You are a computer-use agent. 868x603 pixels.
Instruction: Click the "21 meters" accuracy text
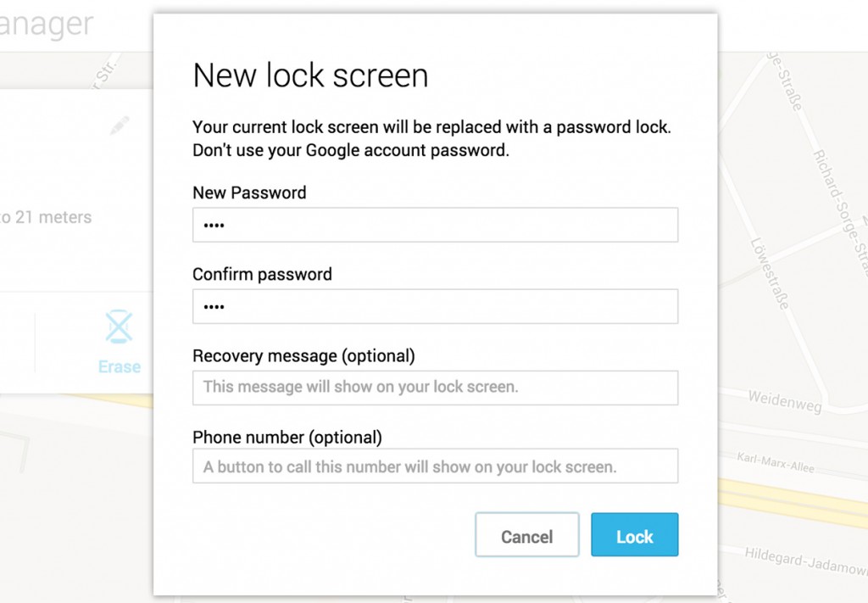[53, 217]
